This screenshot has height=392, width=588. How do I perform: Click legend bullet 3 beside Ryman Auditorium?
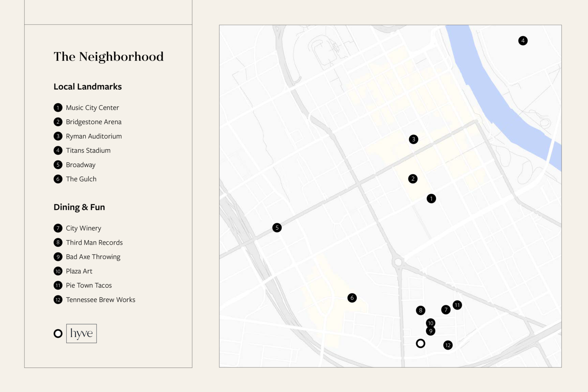[x=58, y=136]
